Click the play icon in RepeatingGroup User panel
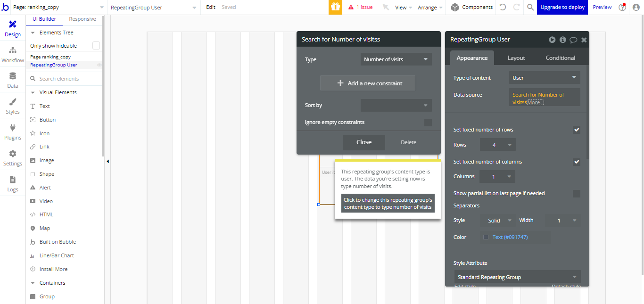 click(x=552, y=40)
